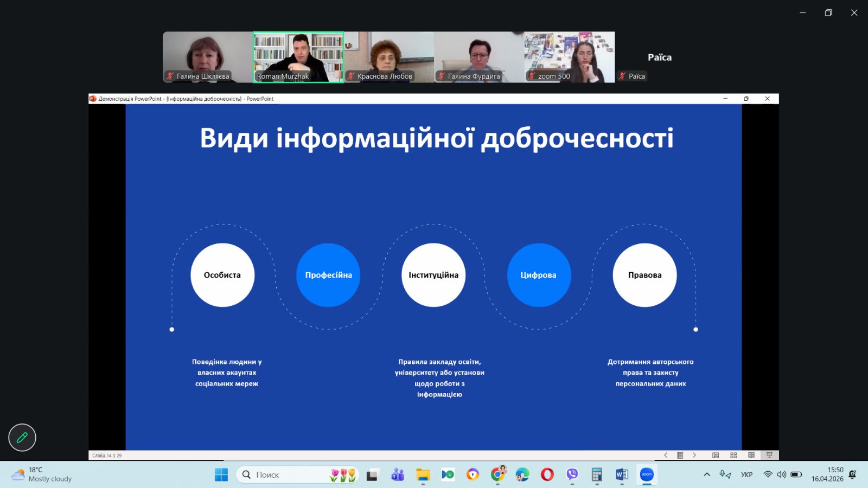868x488 pixels.
Task: Select Галина Шкляєва's video thumbnail
Action: [x=207, y=57]
